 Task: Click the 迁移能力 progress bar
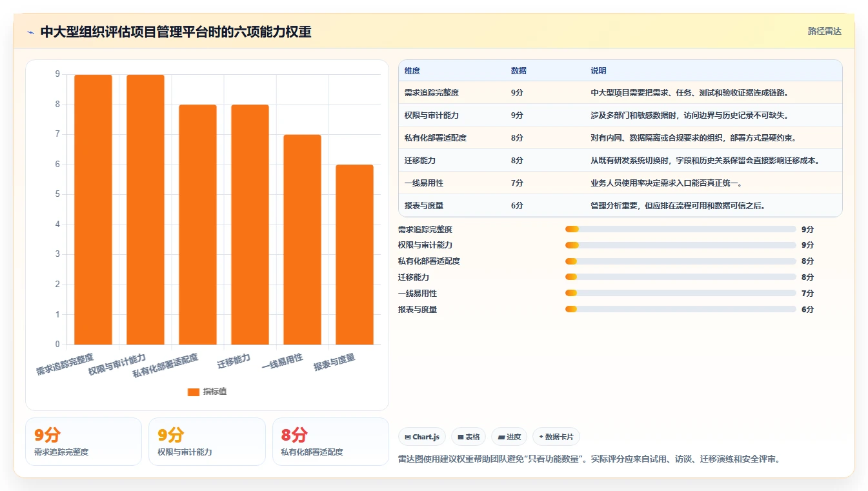(681, 277)
